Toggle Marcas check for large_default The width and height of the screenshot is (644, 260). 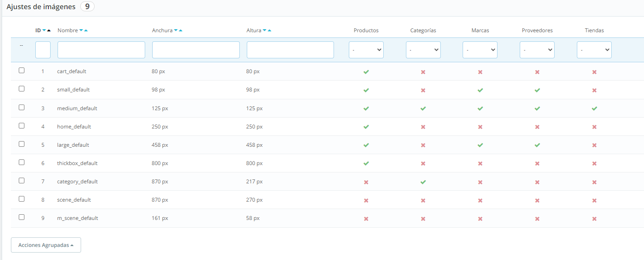(x=480, y=145)
